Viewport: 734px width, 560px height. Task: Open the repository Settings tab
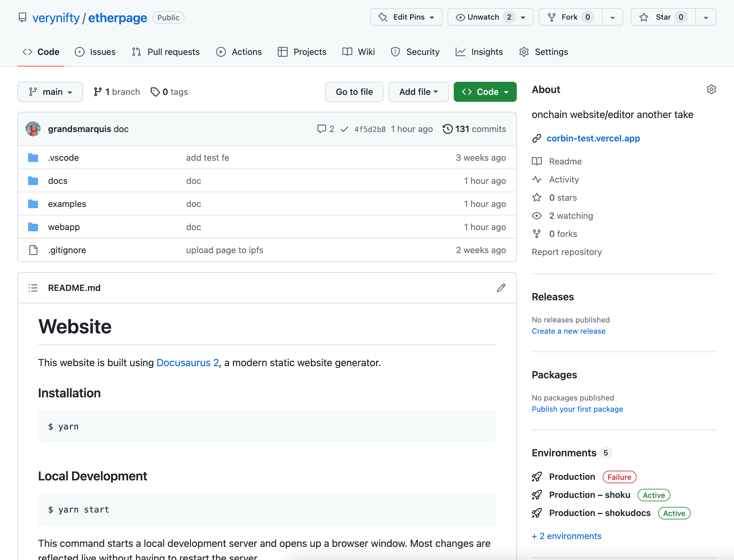click(543, 52)
